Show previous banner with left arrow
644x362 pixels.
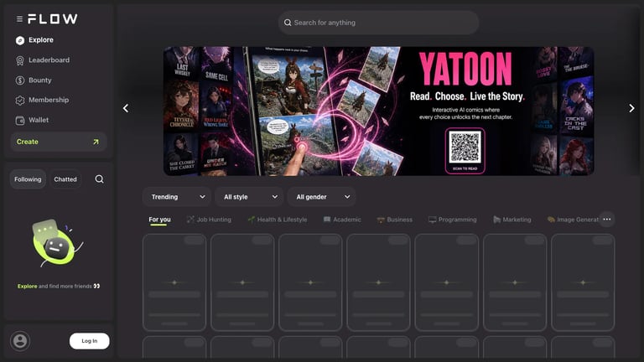pos(126,108)
